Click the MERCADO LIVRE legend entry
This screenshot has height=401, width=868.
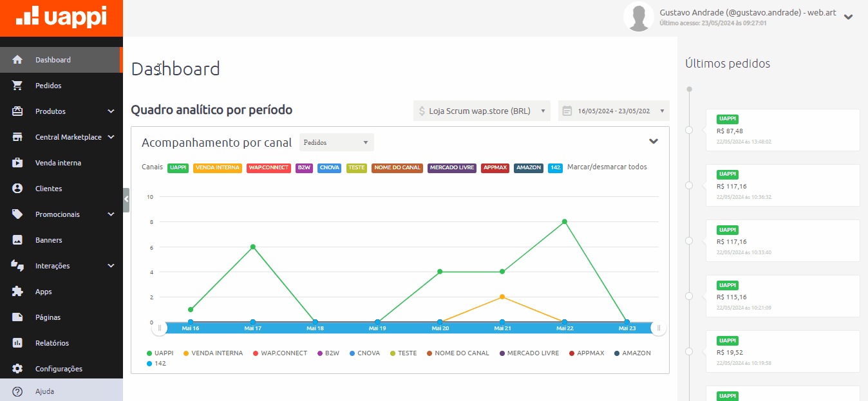529,353
